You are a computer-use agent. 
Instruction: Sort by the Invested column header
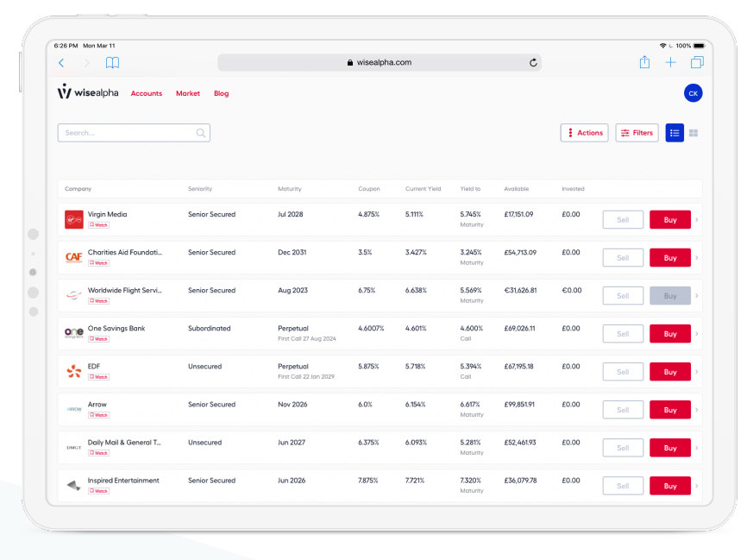pos(573,189)
